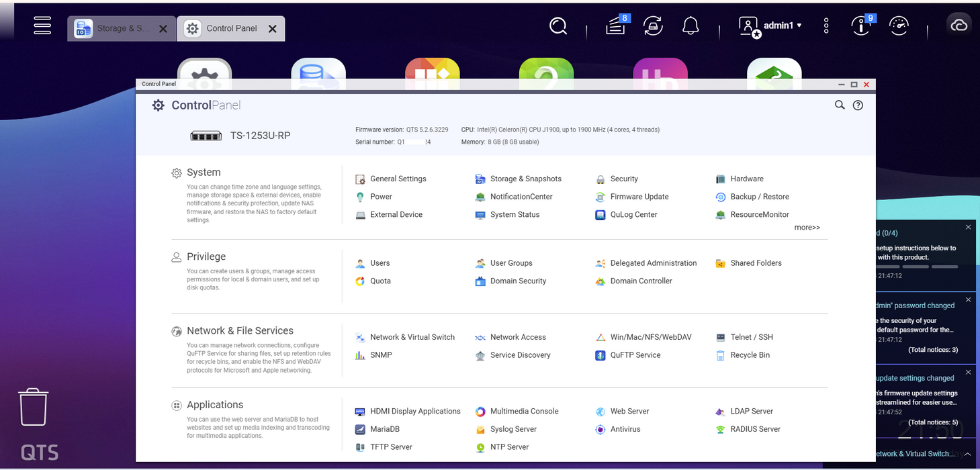Image resolution: width=980 pixels, height=470 pixels.
Task: Open User Groups
Action: click(504, 263)
